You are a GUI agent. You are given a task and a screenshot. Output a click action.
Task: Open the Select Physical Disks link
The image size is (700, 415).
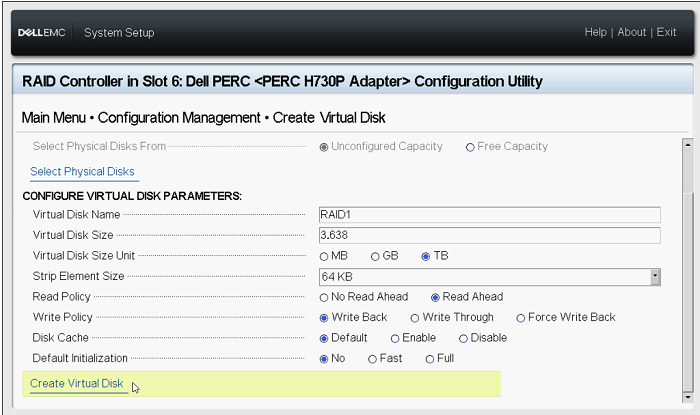click(x=82, y=172)
